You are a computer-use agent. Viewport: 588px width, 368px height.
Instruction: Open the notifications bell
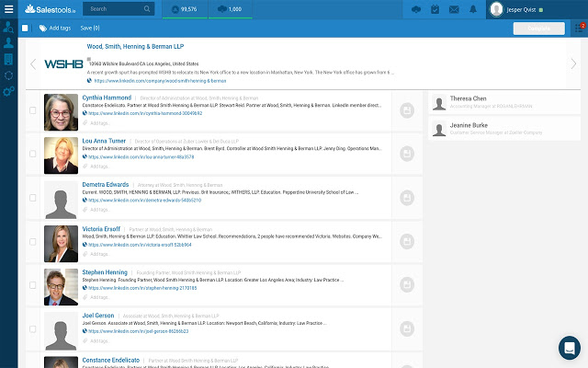(473, 9)
